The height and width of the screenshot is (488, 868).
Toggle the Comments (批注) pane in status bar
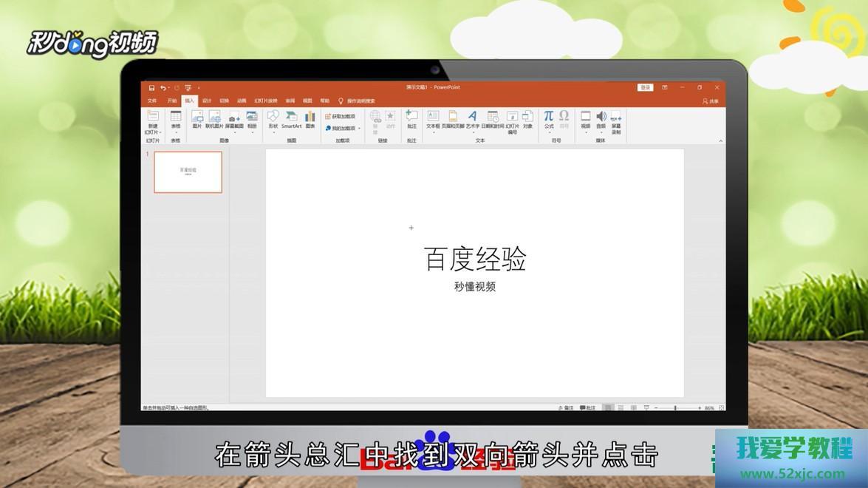coord(588,408)
